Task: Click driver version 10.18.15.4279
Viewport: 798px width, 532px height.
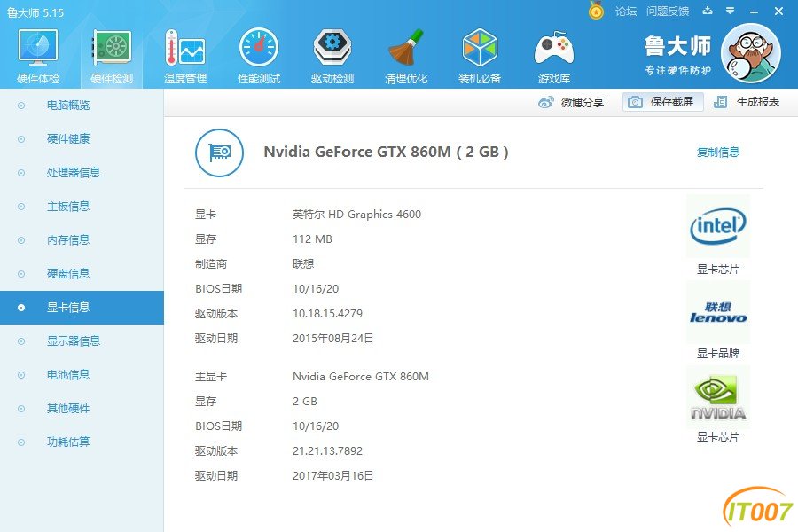Action: pyautogui.click(x=328, y=314)
